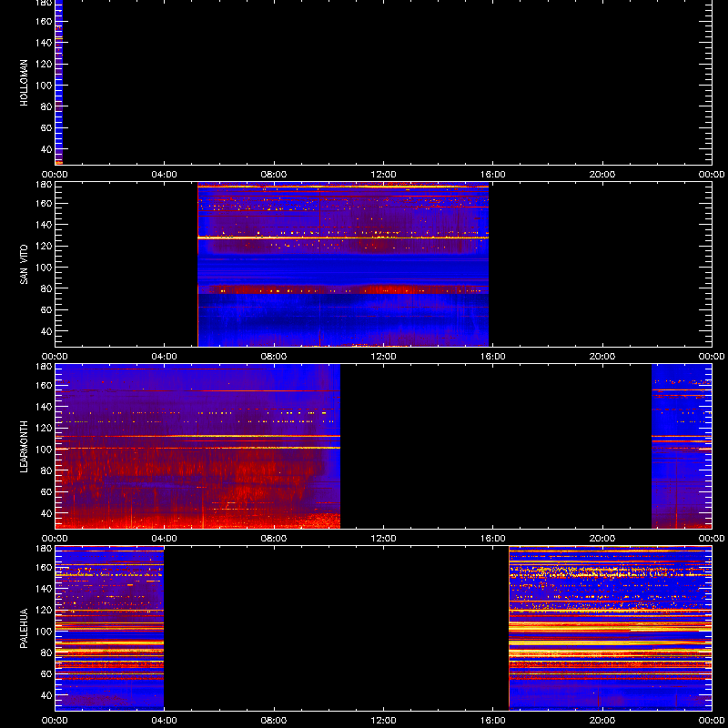
Task: Choose the 20:00 time label under Learmonth panel
Action: 602,539
